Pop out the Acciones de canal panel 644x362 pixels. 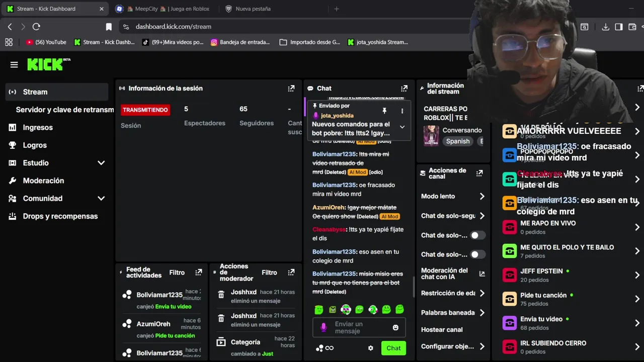[x=479, y=173]
